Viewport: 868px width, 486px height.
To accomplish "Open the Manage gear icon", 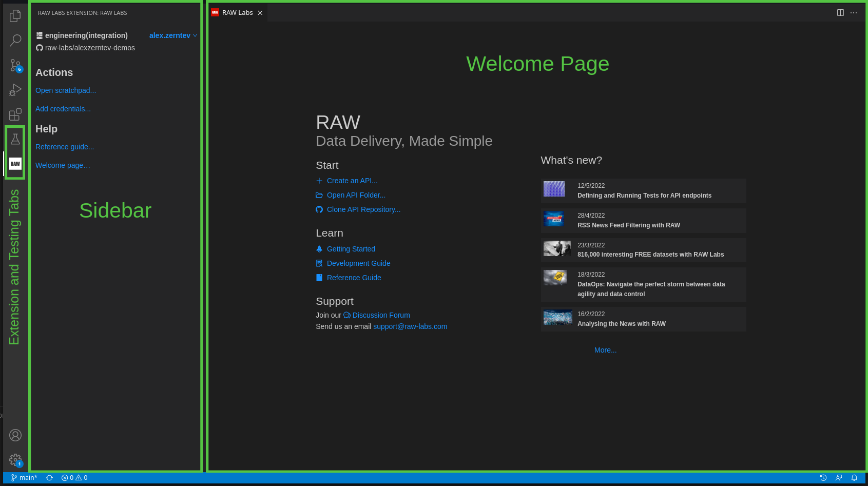I will [x=15, y=460].
